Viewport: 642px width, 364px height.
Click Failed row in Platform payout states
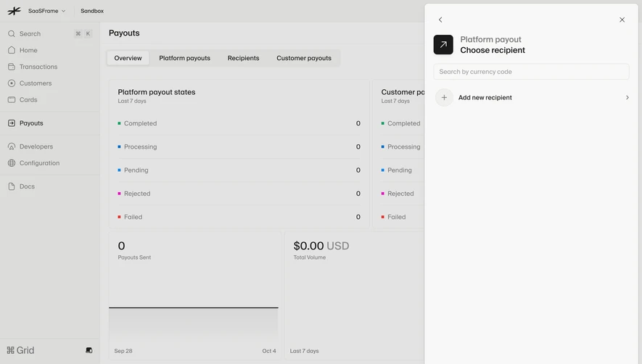pyautogui.click(x=239, y=217)
